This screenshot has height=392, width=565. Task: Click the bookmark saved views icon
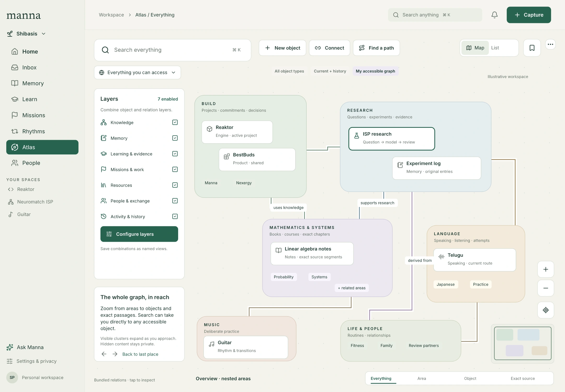pos(532,48)
